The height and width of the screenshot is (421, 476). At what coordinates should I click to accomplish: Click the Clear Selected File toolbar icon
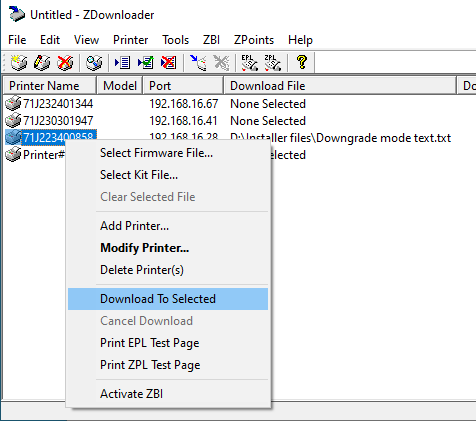click(169, 62)
